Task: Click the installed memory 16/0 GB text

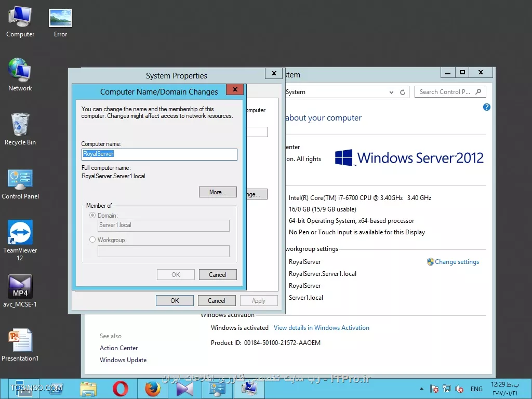Action: 322,209
